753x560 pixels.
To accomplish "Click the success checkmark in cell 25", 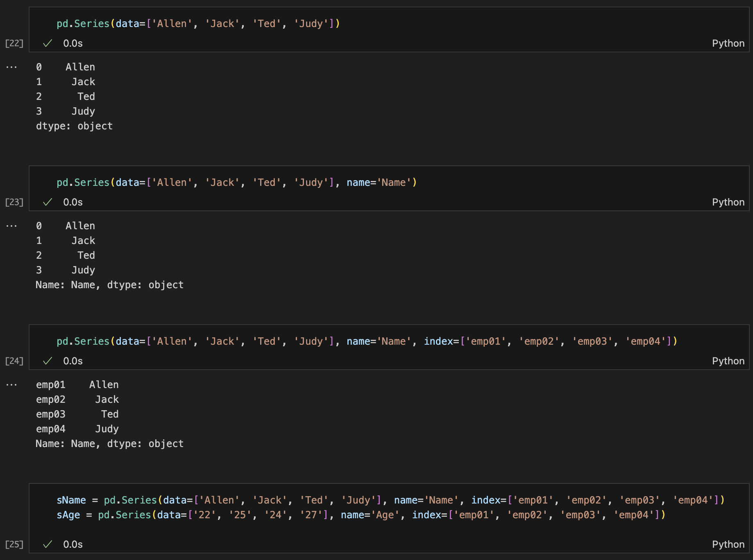I will (48, 544).
